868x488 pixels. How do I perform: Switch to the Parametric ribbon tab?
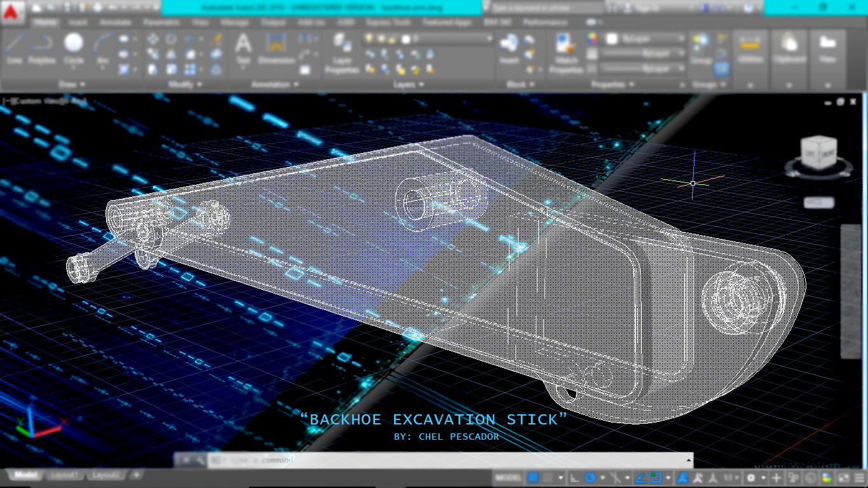161,22
